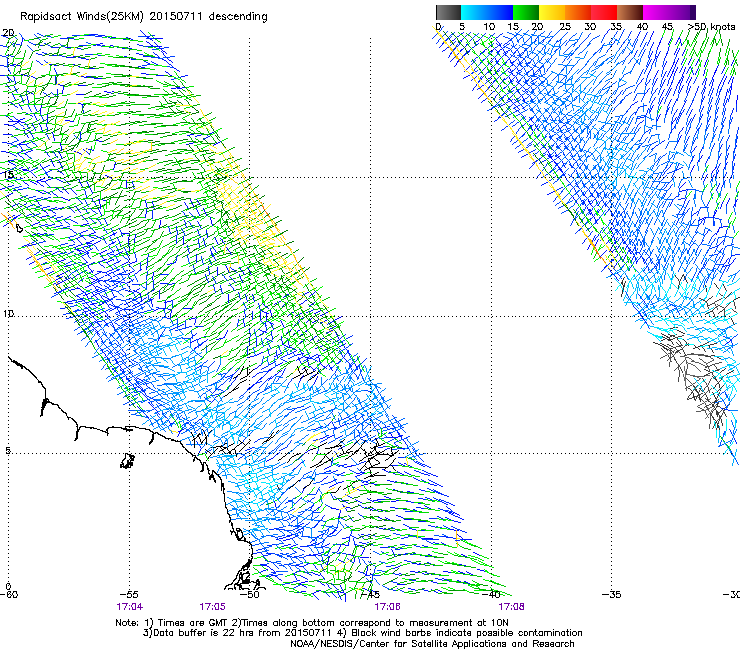Select the brown 35-40 knots legend swatch
This screenshot has height=650, width=740.
point(630,12)
